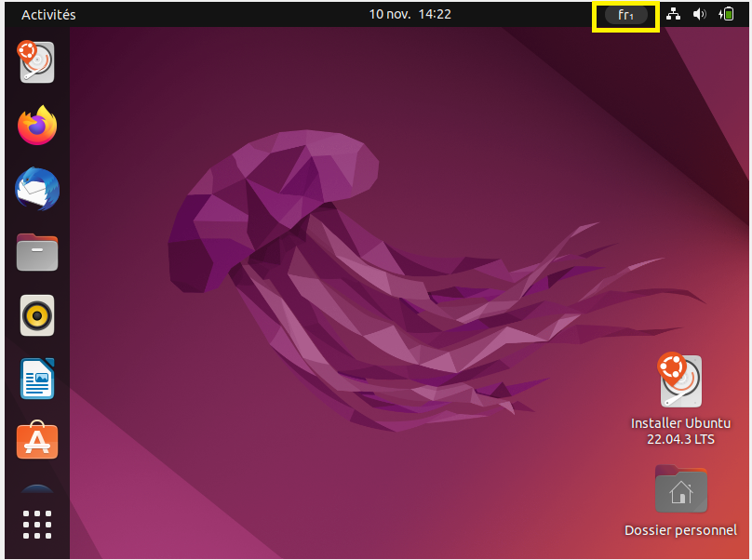Start Rhythmbox music player from dock
Screen dimensions: 752x560
click(x=37, y=315)
